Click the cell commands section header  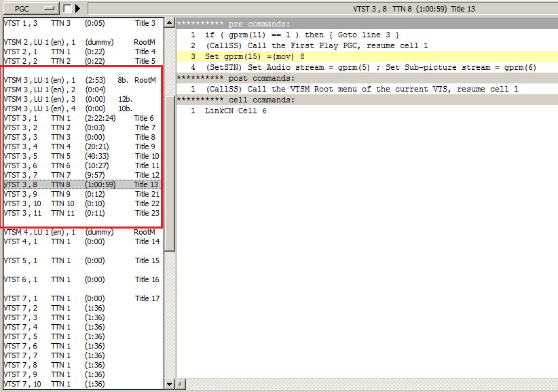click(367, 100)
